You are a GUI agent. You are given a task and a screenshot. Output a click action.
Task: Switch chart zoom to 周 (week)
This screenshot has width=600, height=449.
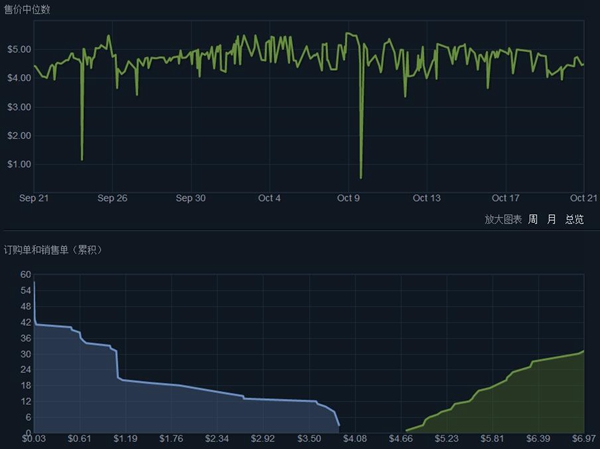tap(533, 219)
